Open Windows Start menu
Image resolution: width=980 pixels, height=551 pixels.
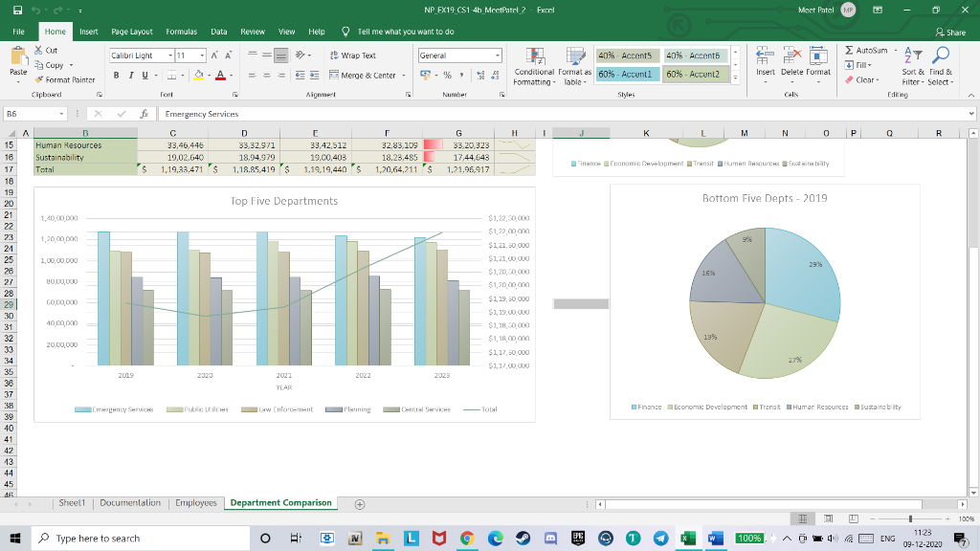pos(15,538)
